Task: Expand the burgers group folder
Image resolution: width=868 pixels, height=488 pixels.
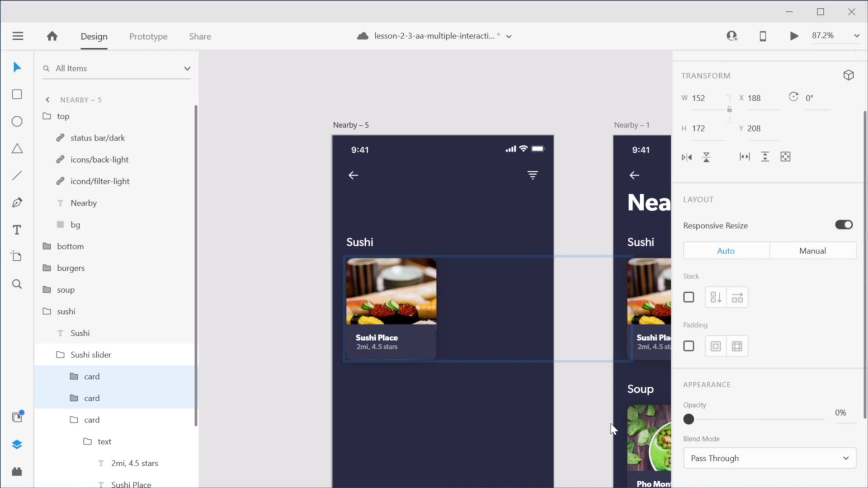Action: (47, 268)
